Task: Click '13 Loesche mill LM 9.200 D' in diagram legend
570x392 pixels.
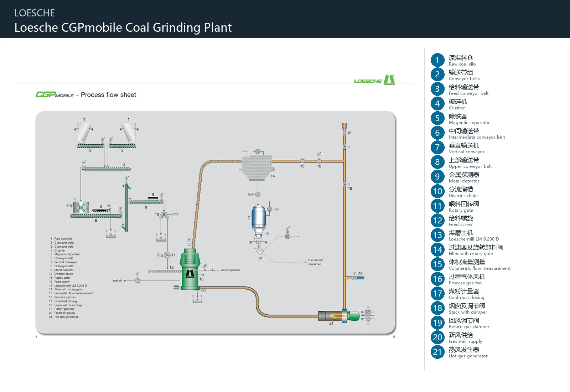Action: click(x=68, y=286)
